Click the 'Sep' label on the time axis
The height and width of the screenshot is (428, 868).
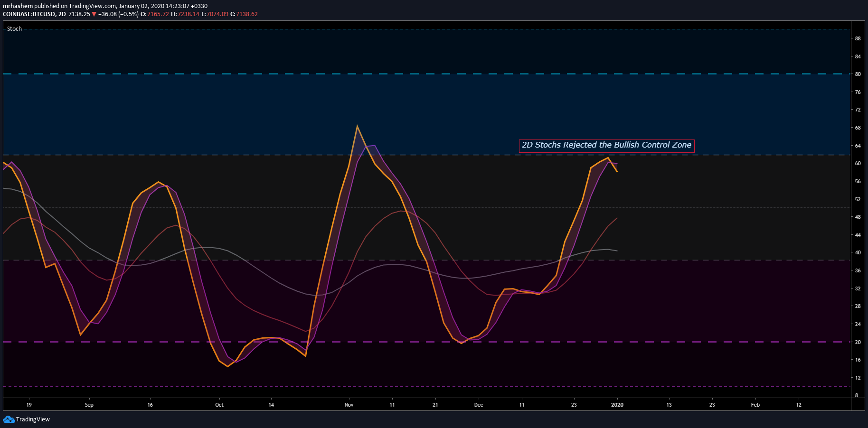click(89, 405)
